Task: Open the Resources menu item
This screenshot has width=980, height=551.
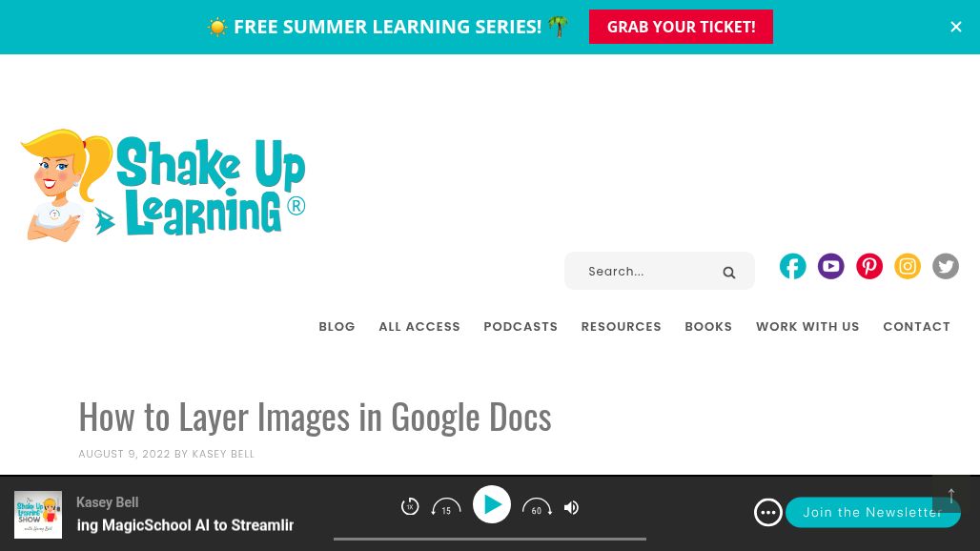Action: [622, 327]
